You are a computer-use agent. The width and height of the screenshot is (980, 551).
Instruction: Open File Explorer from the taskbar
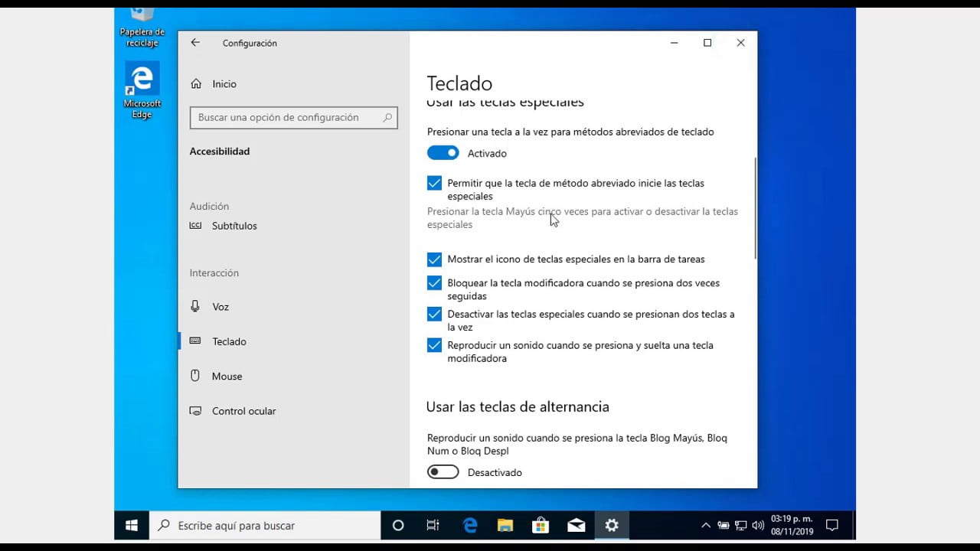tap(505, 525)
